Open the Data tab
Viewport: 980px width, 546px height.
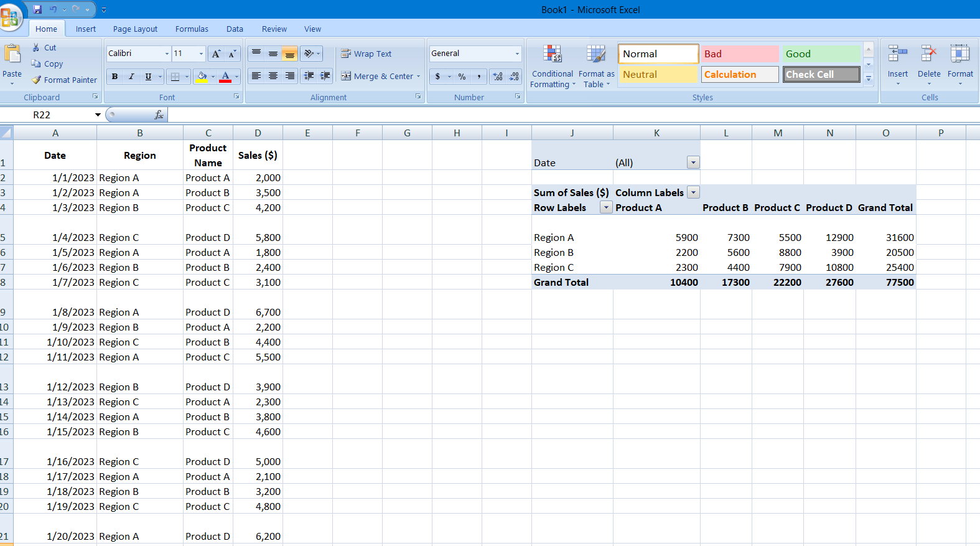click(235, 29)
